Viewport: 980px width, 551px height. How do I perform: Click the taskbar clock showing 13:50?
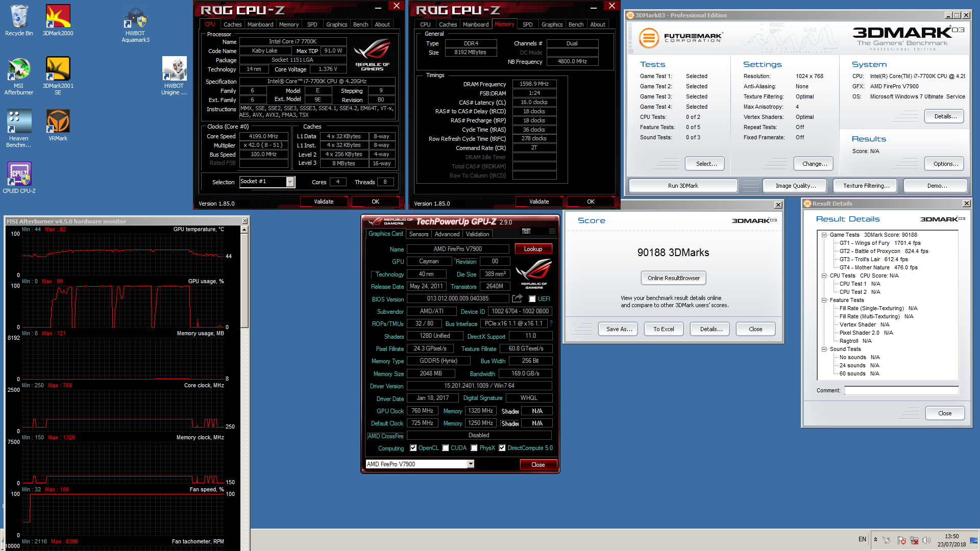(x=951, y=540)
